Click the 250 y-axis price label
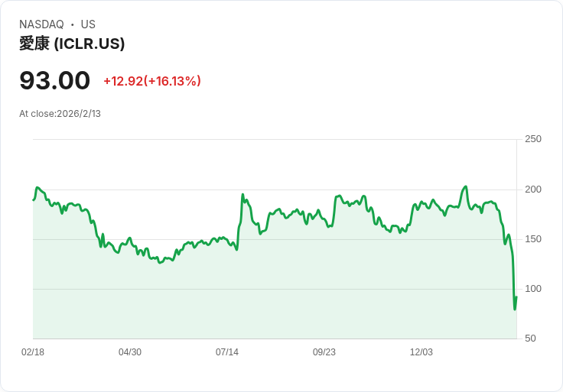This screenshot has width=563, height=392. coord(533,139)
